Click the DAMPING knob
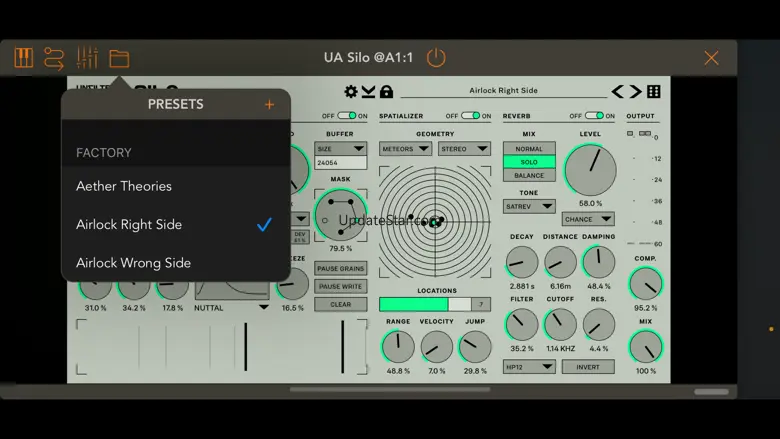 click(598, 262)
